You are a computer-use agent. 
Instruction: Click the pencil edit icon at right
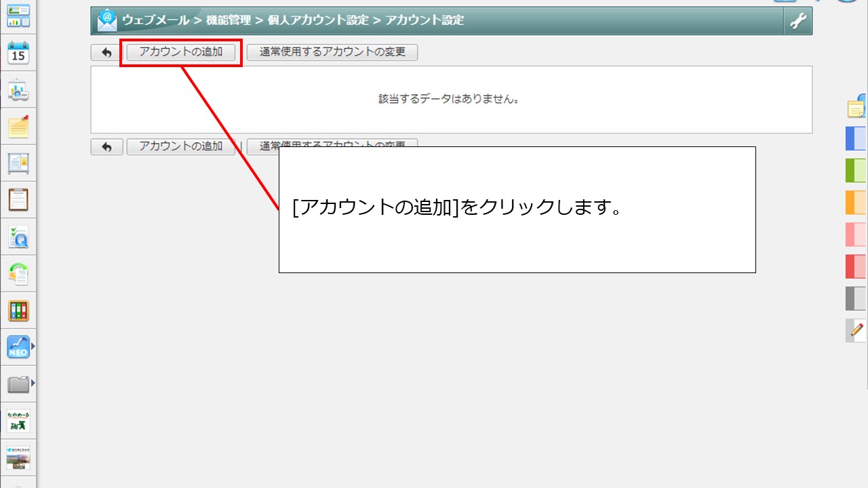856,331
